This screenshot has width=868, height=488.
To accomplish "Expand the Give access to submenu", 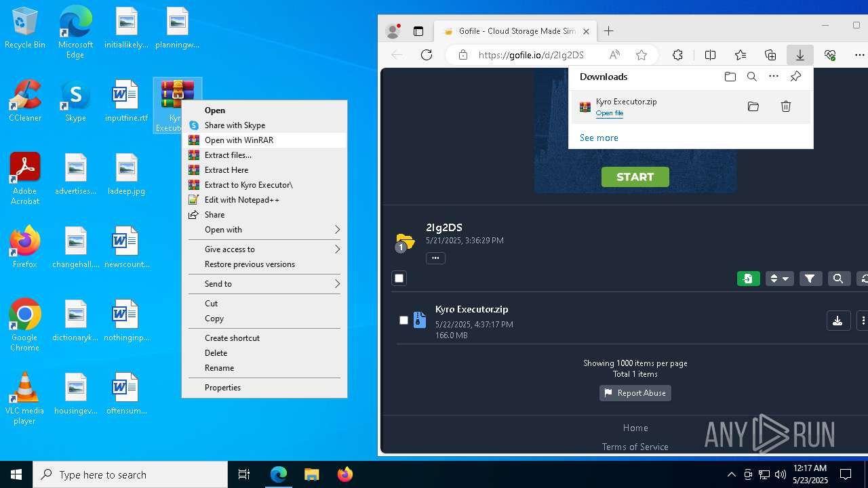I will tap(264, 249).
